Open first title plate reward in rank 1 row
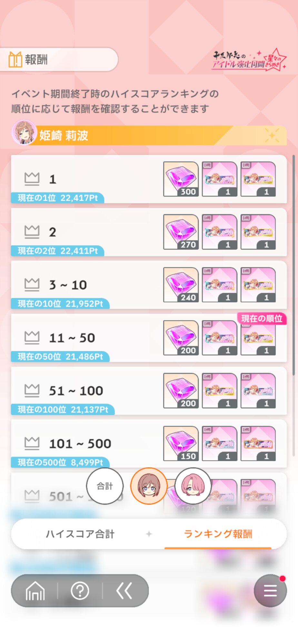 point(220,179)
